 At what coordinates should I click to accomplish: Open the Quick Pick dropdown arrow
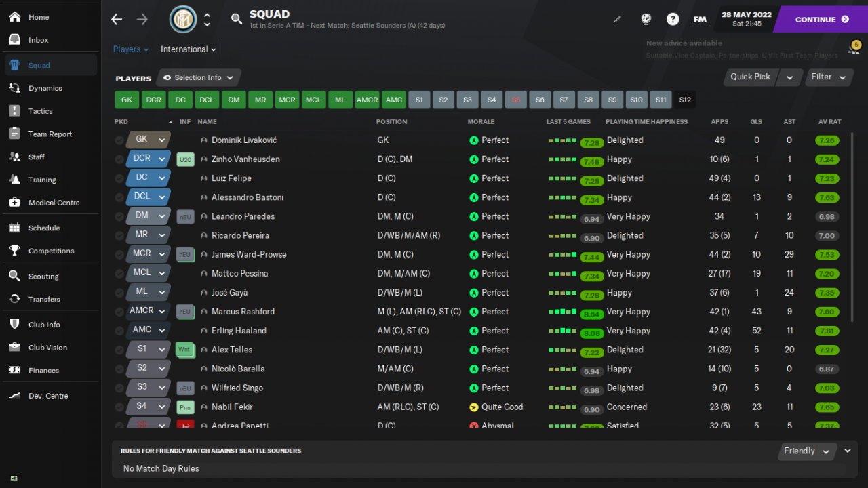789,77
